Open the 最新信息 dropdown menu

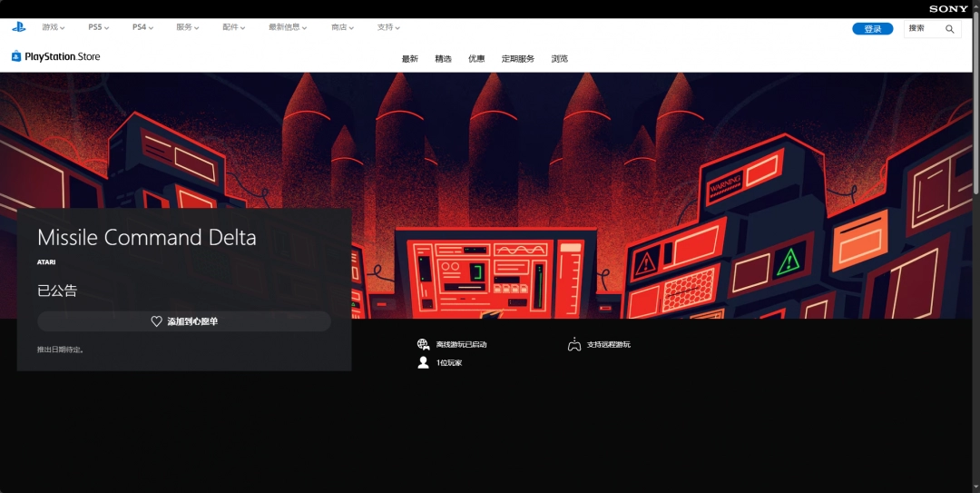coord(288,27)
